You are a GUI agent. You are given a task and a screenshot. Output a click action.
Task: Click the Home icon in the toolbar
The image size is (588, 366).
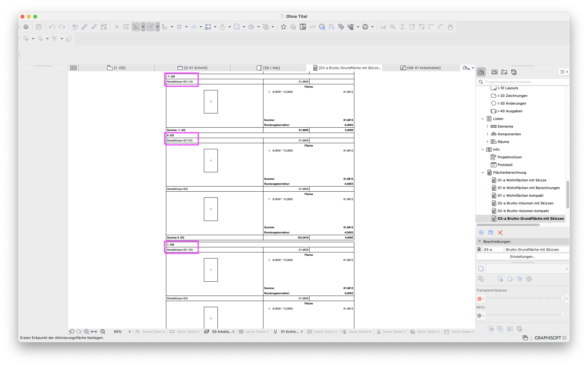coord(26,27)
